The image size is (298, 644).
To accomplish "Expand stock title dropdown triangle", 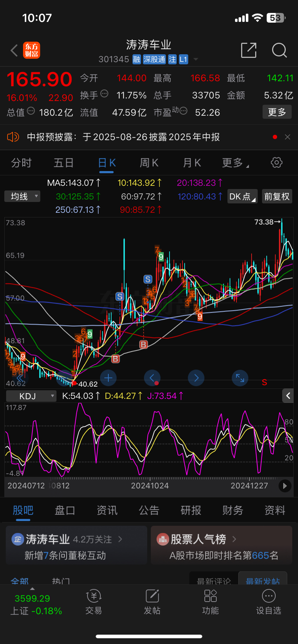I will tap(196, 59).
